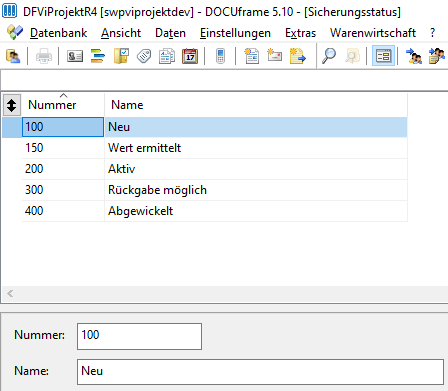This screenshot has height=391, width=448.
Task: Click the up-down arrows column selector button
Action: (12, 105)
